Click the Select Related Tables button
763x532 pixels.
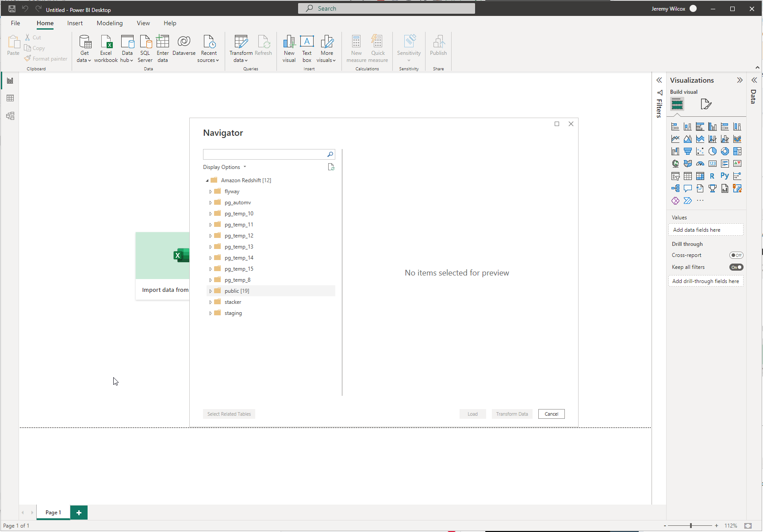pyautogui.click(x=229, y=414)
